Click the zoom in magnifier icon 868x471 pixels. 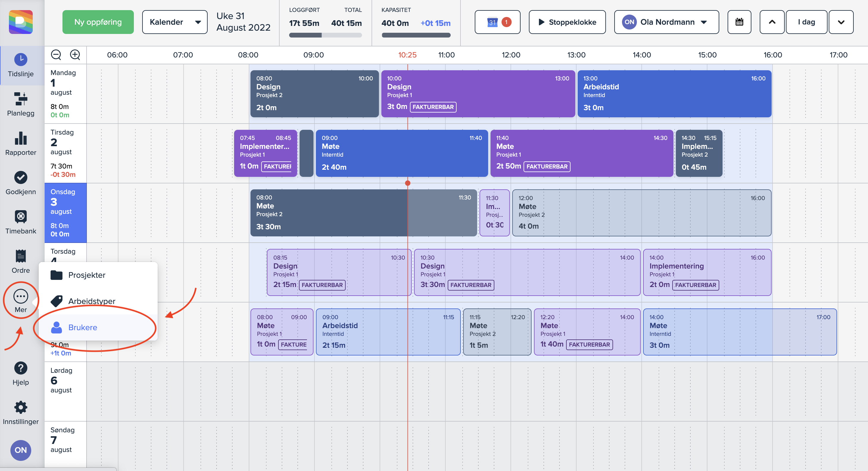(75, 54)
